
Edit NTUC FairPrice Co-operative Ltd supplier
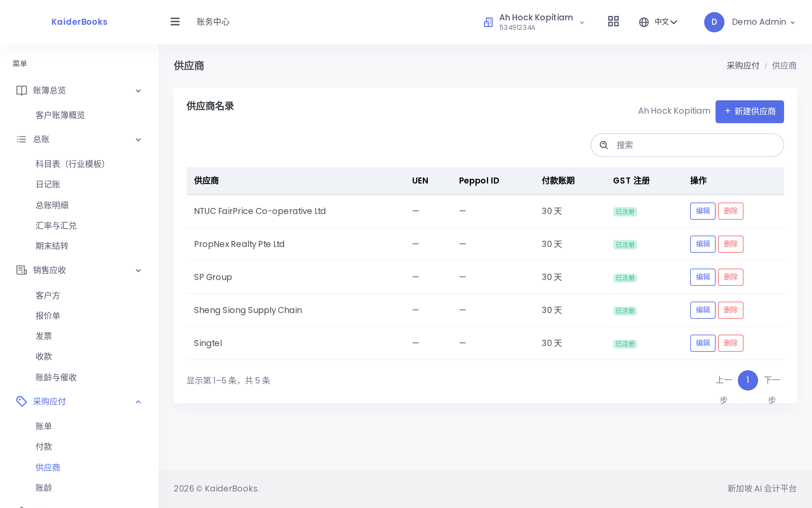pyautogui.click(x=703, y=211)
